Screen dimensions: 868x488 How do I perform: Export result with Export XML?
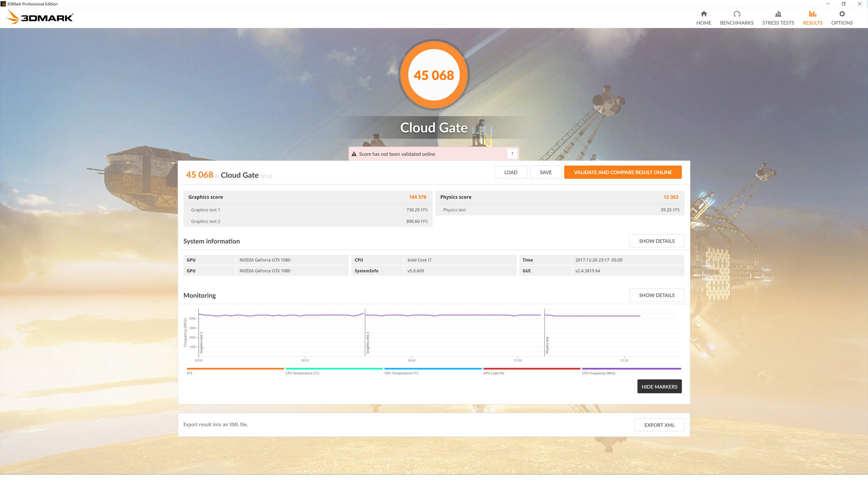click(659, 425)
